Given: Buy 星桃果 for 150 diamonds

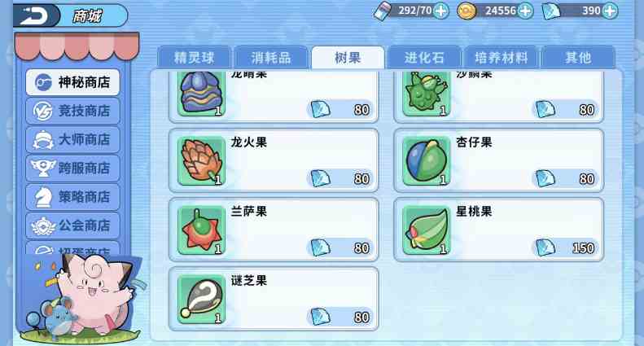Looking at the screenshot, I should 566,247.
